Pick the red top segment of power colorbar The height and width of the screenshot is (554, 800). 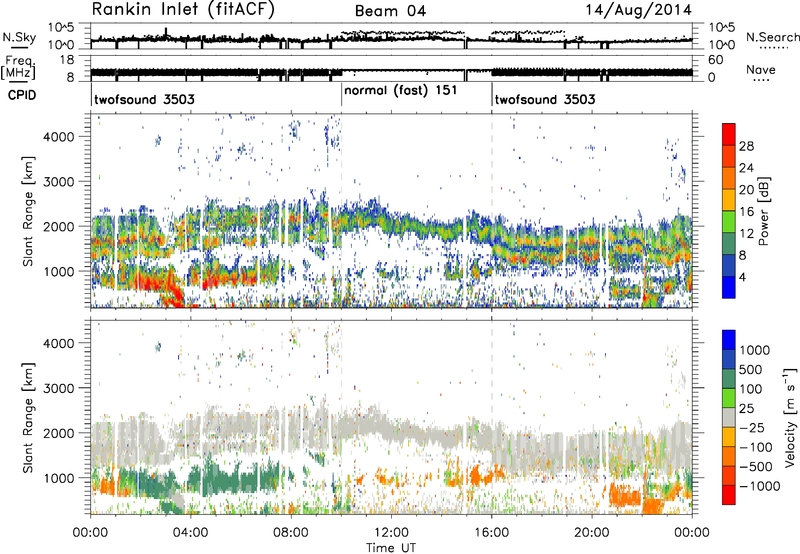tap(729, 134)
